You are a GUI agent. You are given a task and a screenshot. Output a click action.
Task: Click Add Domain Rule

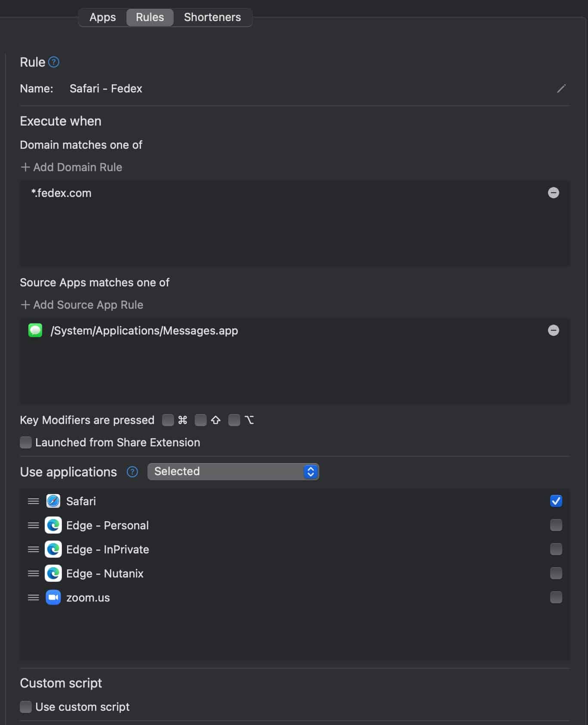(x=71, y=167)
